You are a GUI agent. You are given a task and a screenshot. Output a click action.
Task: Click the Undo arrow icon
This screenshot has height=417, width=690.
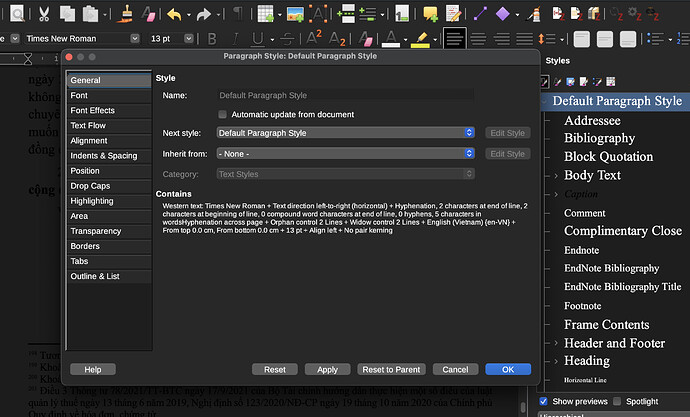tap(174, 14)
